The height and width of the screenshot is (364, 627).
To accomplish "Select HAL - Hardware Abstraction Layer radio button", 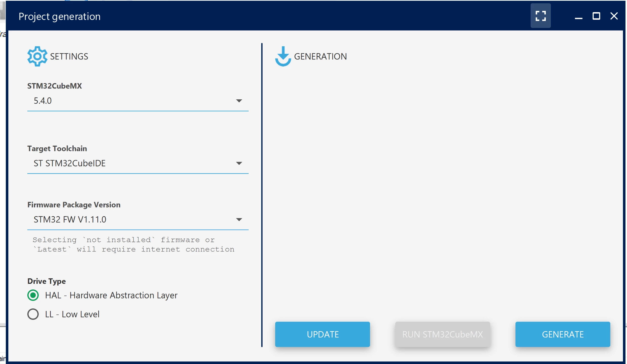I will pyautogui.click(x=33, y=295).
